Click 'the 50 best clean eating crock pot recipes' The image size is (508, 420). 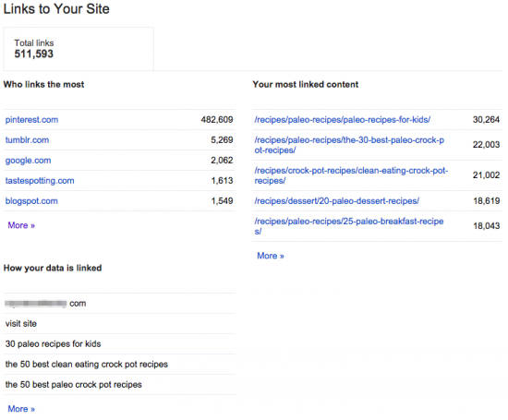click(87, 365)
